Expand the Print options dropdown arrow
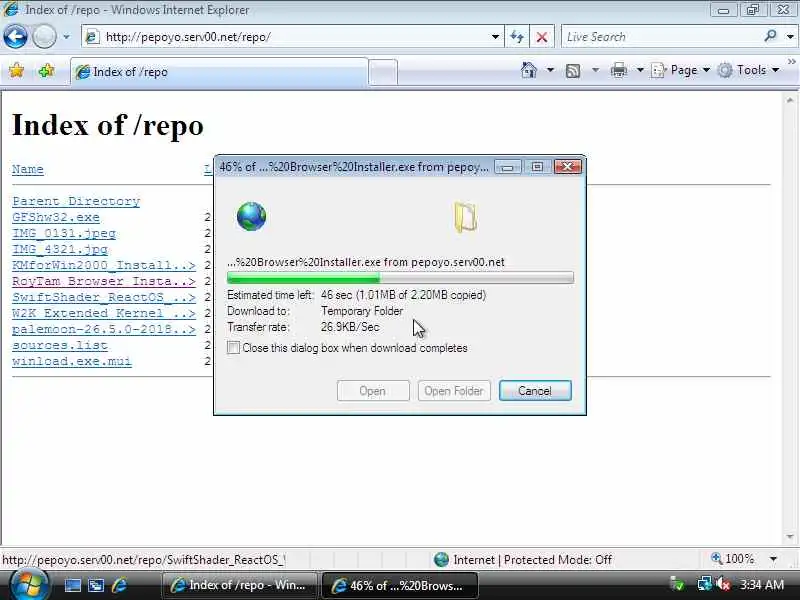Screen dimensions: 800x600 (640, 70)
